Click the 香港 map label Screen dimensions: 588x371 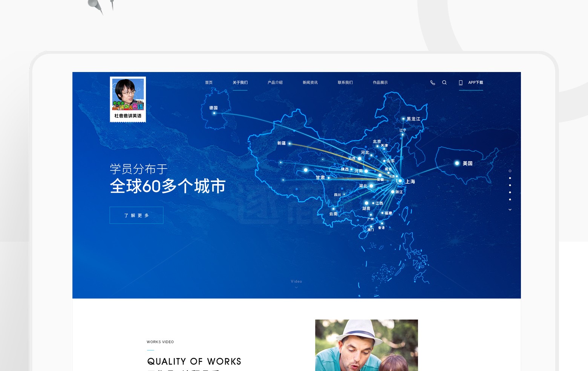(381, 228)
